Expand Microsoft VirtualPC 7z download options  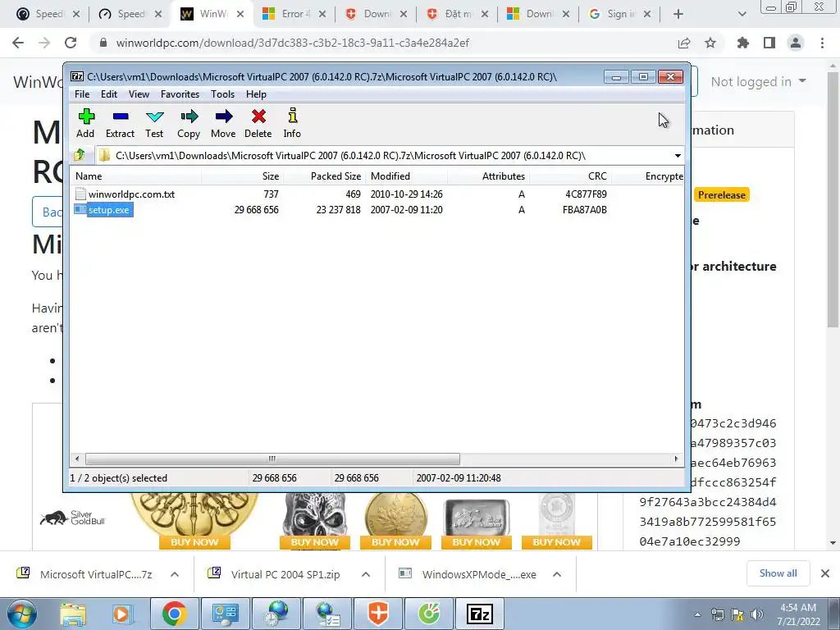[175, 574]
